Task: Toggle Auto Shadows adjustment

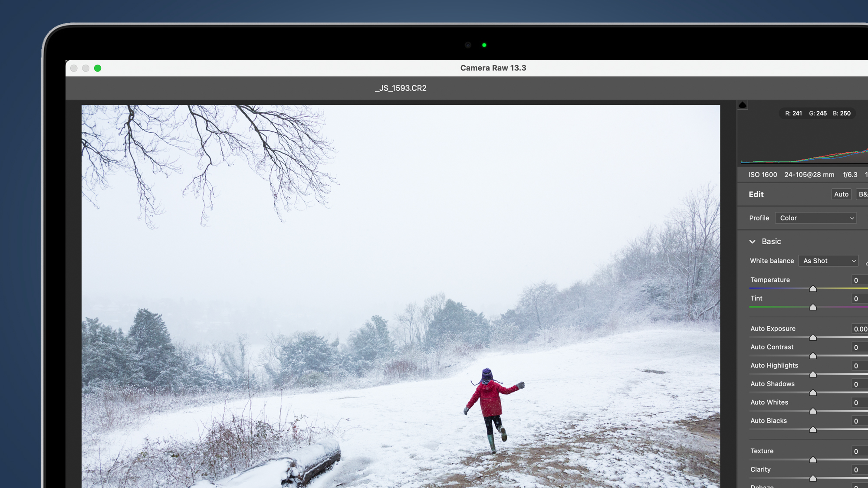Action: [772, 383]
